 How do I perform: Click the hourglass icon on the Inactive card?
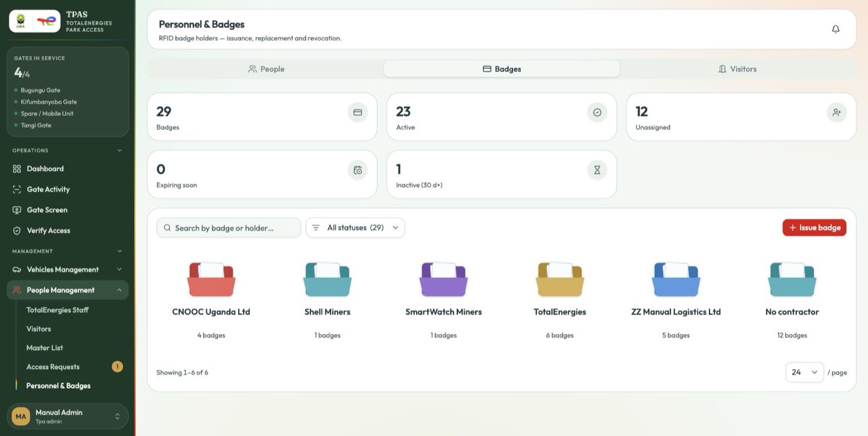click(597, 170)
